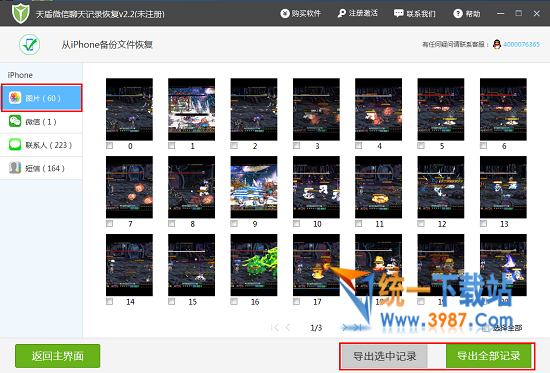Screen dimensions: 550x373
Task: Open 联系我们 chat bubble
Action: tap(398, 14)
